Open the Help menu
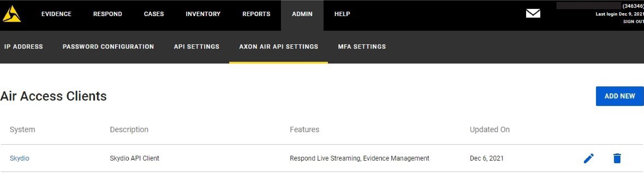Viewport: 644px width, 173px height. [x=342, y=14]
